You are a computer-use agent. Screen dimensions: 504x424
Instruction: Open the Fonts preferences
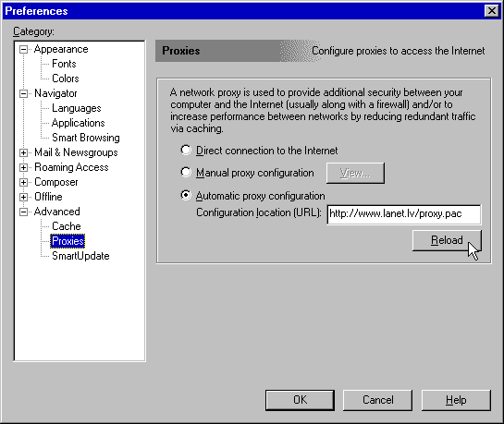click(64, 64)
